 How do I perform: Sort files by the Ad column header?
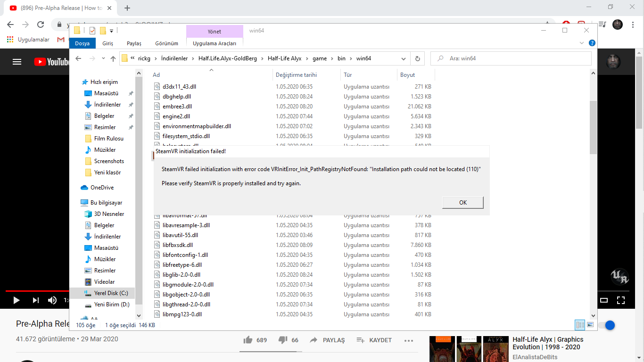[x=211, y=75]
